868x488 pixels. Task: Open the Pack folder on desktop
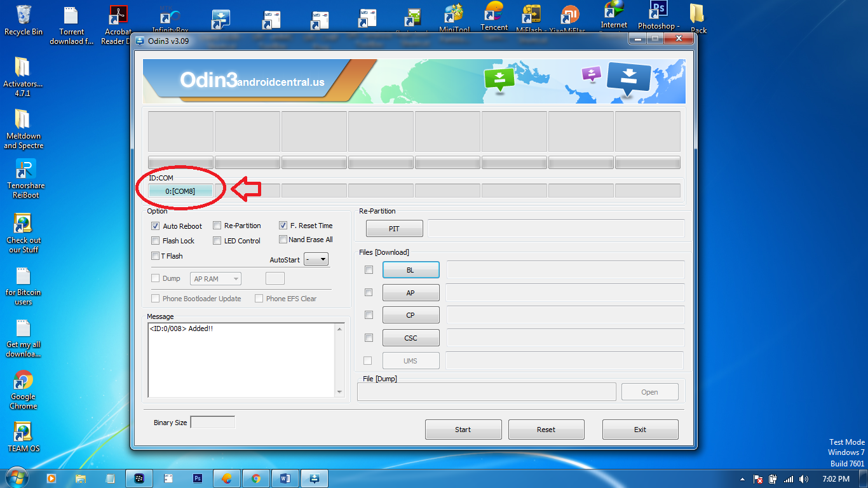(698, 18)
